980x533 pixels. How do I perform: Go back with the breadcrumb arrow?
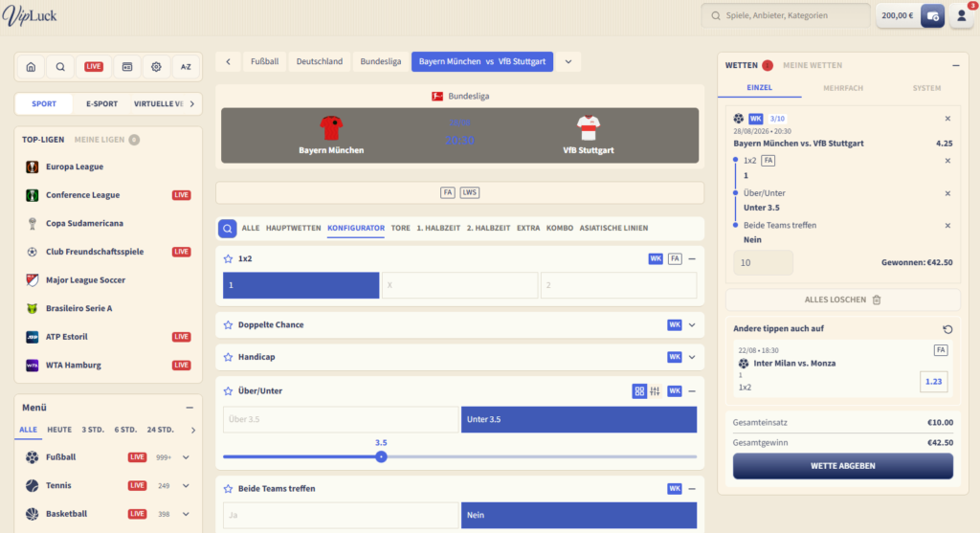pos(228,62)
